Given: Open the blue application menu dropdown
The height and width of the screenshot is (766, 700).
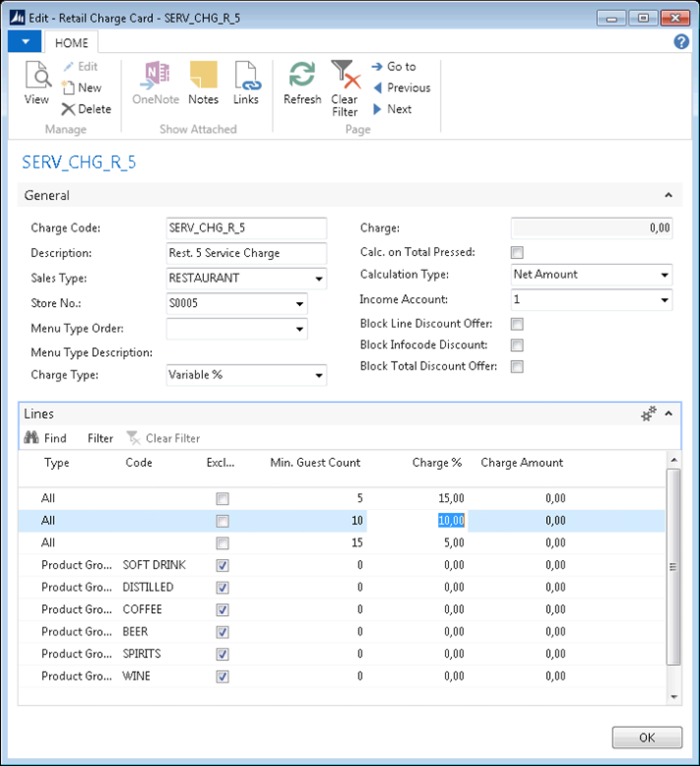Looking at the screenshot, I should coord(25,42).
